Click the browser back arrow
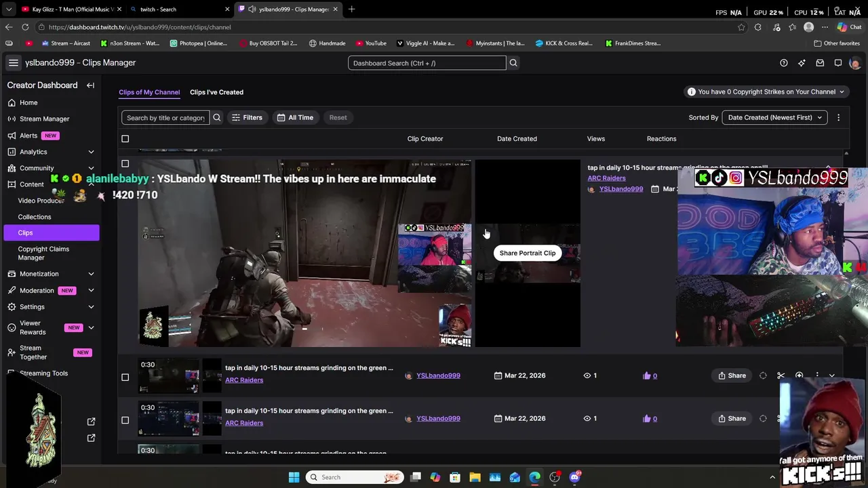 click(x=8, y=27)
